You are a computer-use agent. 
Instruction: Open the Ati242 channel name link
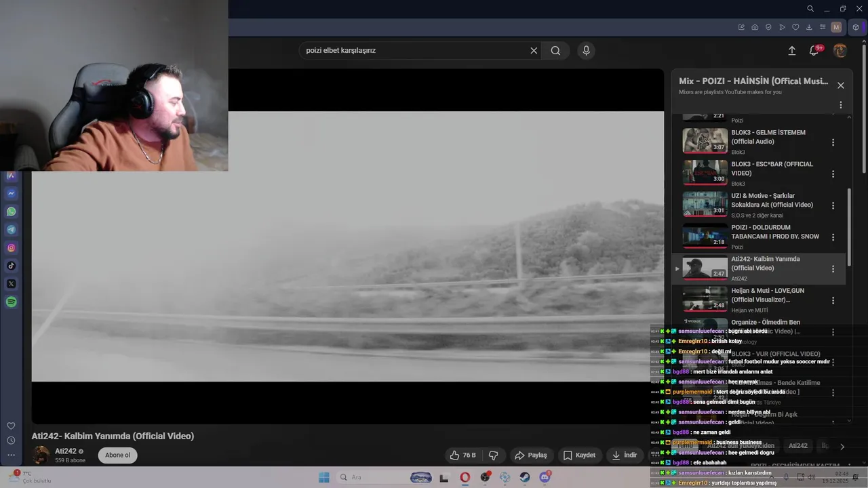65,451
